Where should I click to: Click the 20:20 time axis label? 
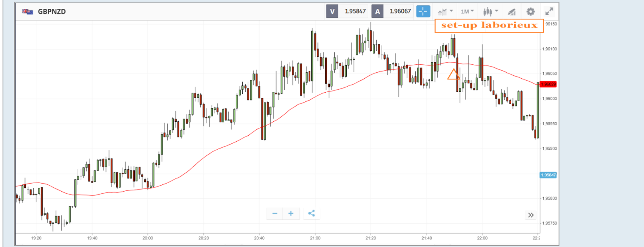(203, 237)
